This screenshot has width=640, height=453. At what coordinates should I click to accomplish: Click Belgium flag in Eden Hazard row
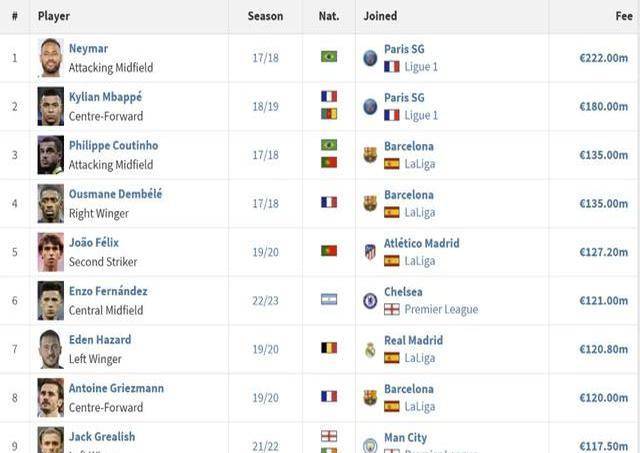(328, 348)
